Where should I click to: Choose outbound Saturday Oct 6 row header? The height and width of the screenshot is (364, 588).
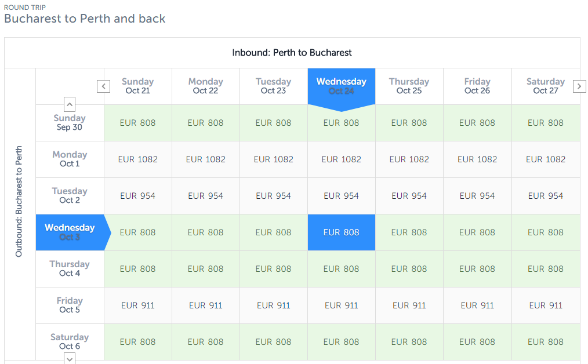point(70,342)
